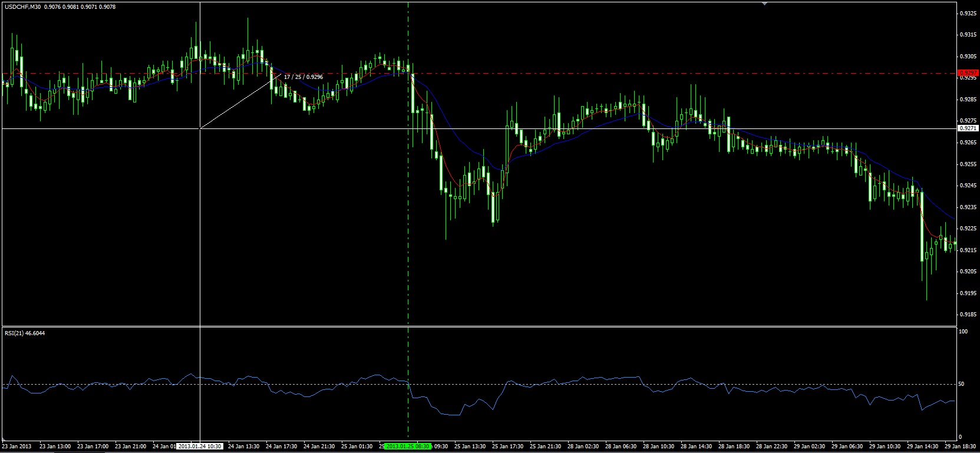This screenshot has height=453, width=980.
Task: Click the 0.9315 price scale value
Action: coord(968,35)
